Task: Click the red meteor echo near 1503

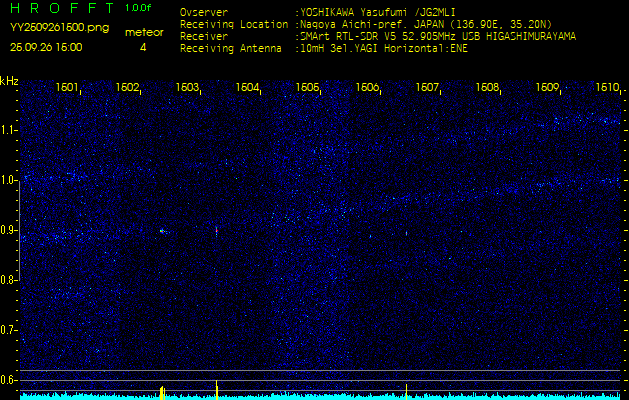Action: click(x=217, y=231)
